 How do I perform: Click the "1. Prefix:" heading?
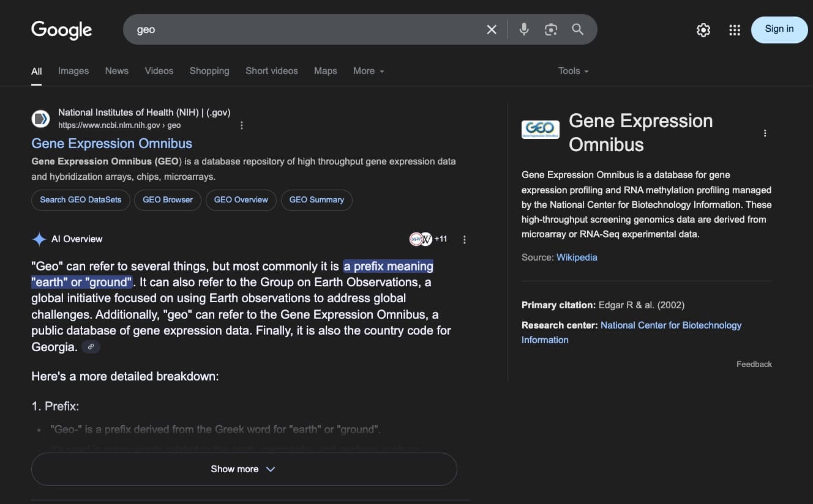coord(55,406)
